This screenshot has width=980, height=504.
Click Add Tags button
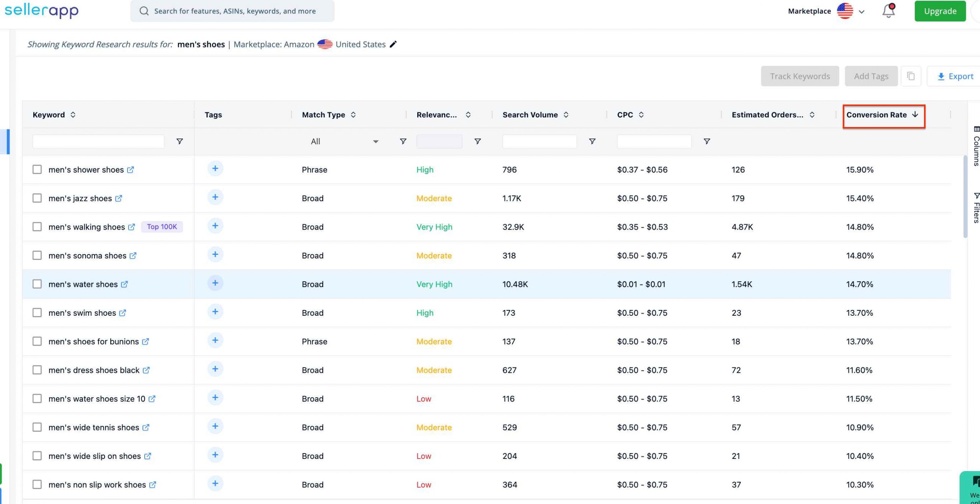point(871,76)
